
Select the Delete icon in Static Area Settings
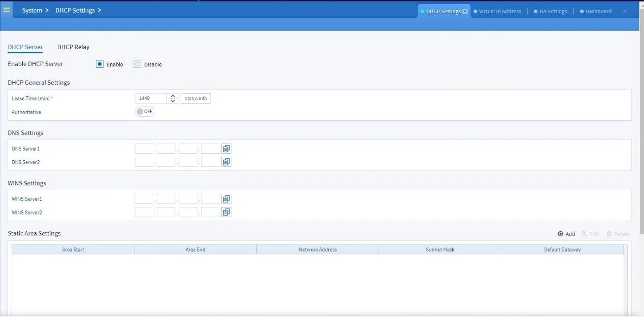pyautogui.click(x=618, y=234)
